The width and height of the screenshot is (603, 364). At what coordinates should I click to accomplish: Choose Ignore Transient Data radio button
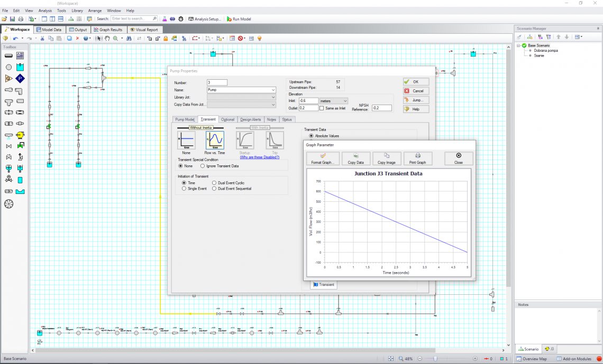[x=202, y=166]
